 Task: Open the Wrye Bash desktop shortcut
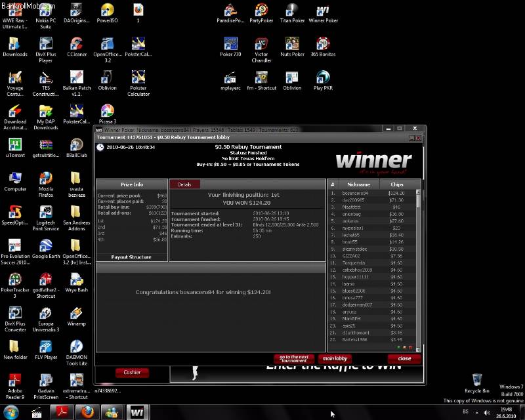77,283
